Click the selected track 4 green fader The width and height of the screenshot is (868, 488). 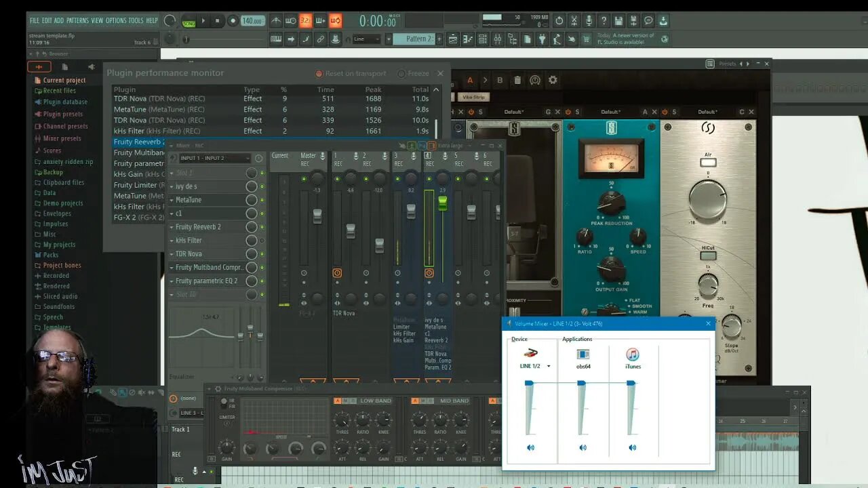tap(443, 203)
